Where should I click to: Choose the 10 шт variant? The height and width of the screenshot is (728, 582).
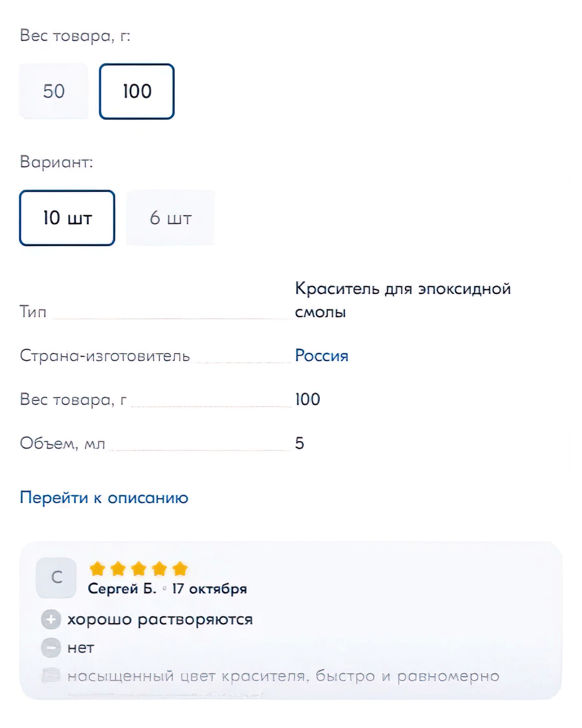point(67,218)
